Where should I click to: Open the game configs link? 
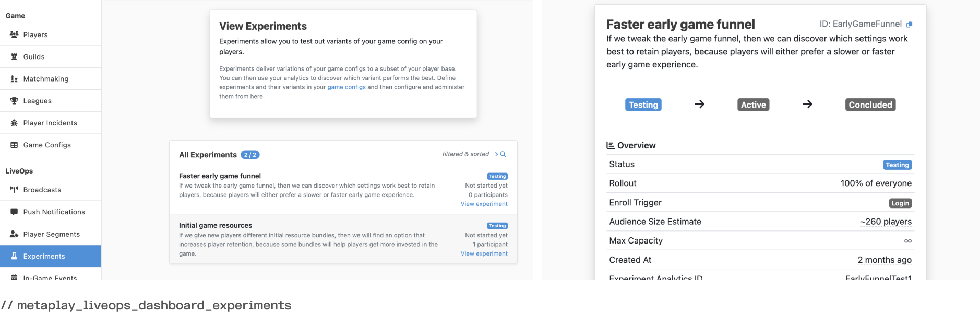(346, 87)
